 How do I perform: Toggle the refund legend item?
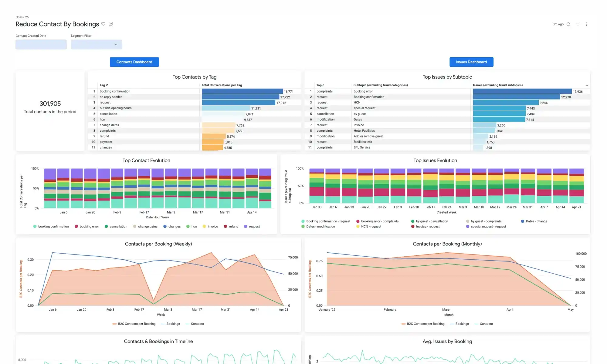click(233, 227)
